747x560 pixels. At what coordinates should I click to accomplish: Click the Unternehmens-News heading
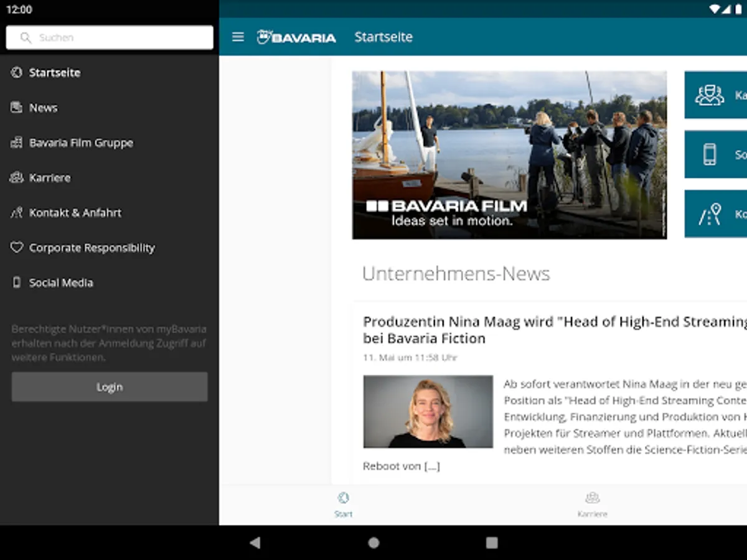(456, 274)
